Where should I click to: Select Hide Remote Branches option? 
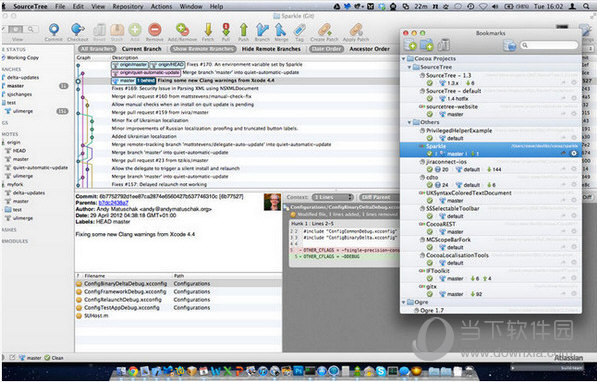(271, 49)
